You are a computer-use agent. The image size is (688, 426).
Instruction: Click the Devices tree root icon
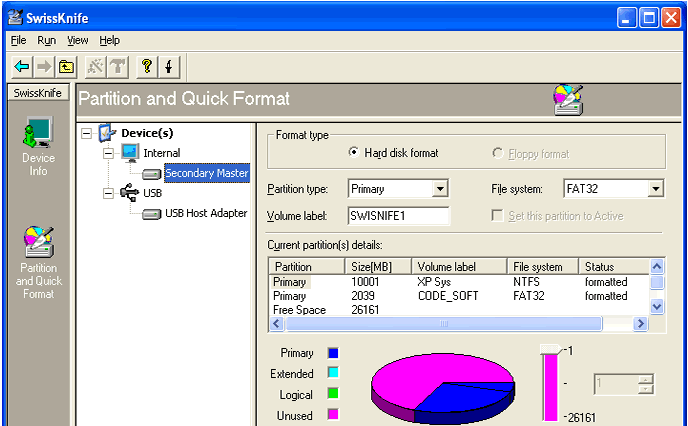point(107,133)
